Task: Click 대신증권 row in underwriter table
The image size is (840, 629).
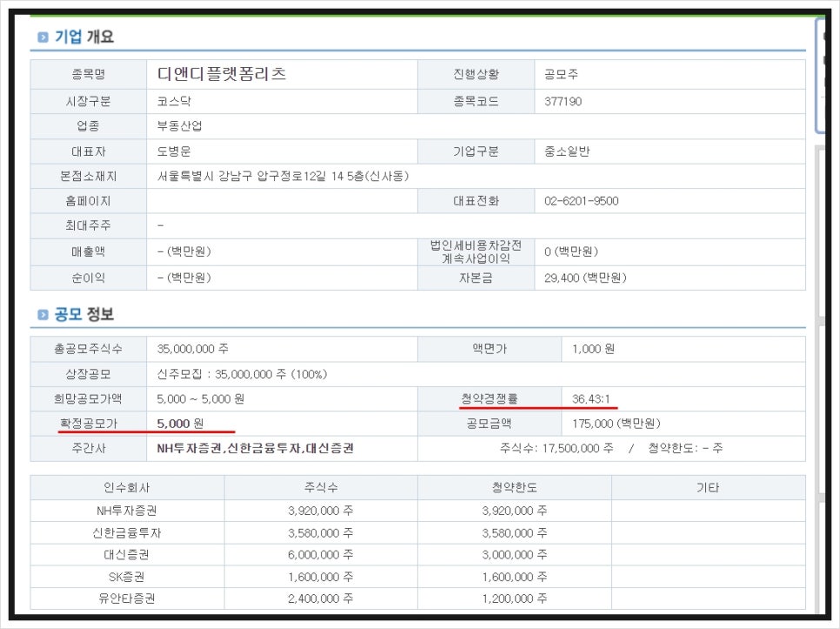Action: click(x=418, y=554)
